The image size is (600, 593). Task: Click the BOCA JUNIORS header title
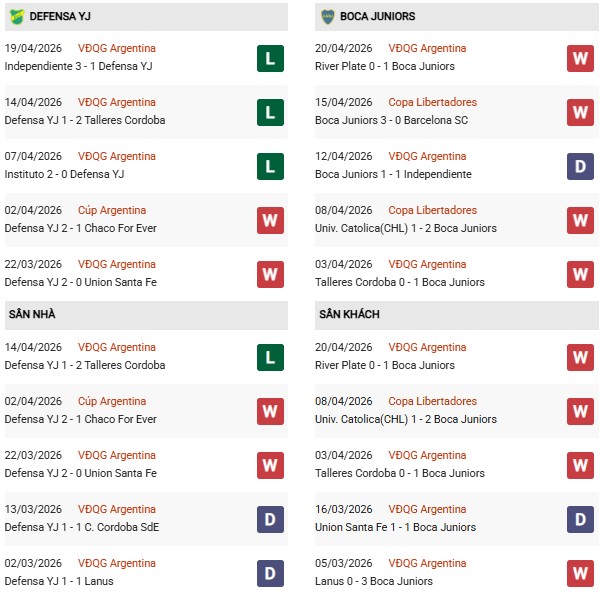click(377, 16)
